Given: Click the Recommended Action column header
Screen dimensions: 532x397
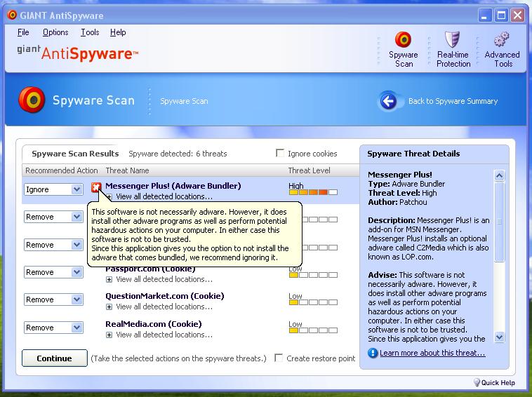Looking at the screenshot, I should 61,170.
